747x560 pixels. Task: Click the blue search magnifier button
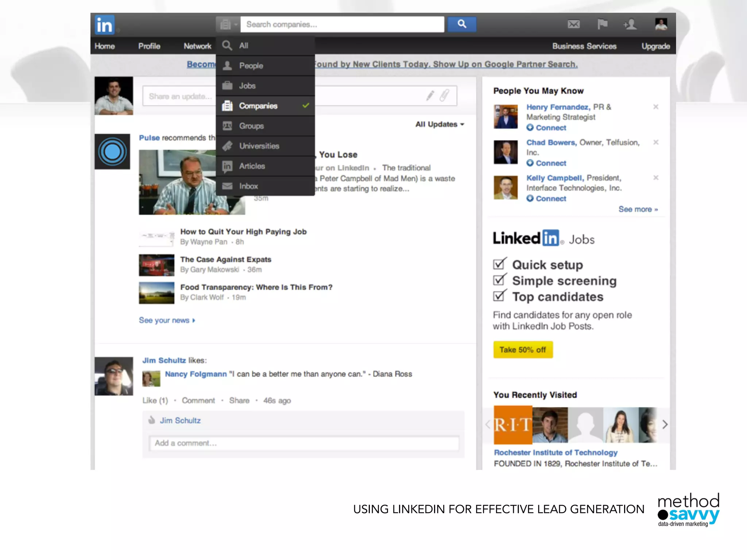[x=462, y=24]
